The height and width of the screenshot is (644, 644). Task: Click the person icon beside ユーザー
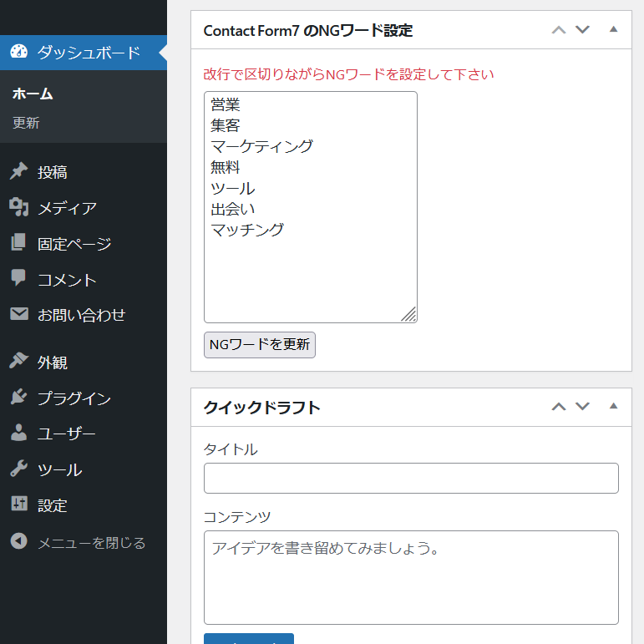(x=19, y=433)
